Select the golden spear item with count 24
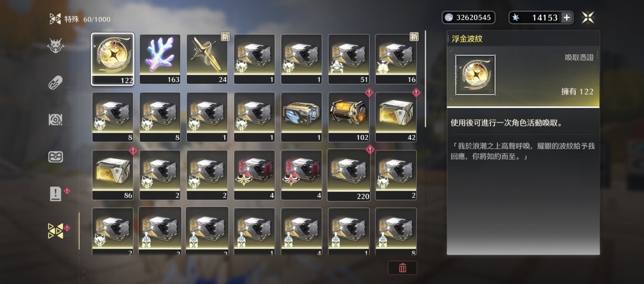 pos(207,59)
